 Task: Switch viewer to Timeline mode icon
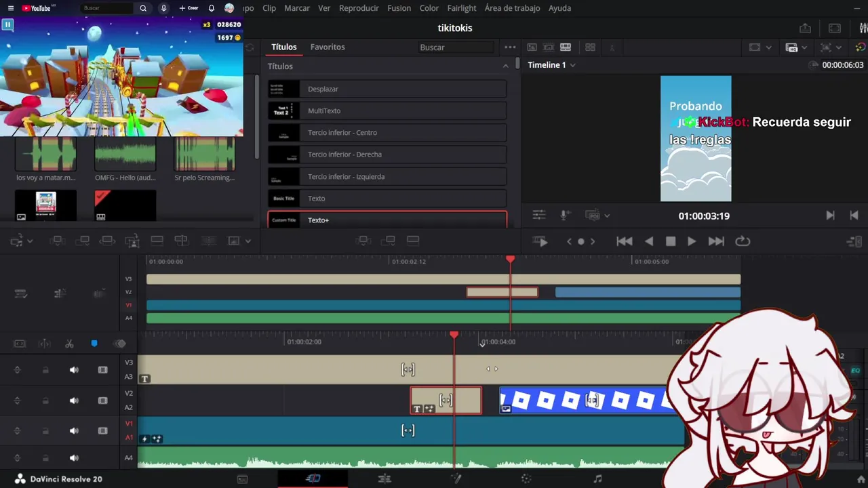[x=566, y=47]
